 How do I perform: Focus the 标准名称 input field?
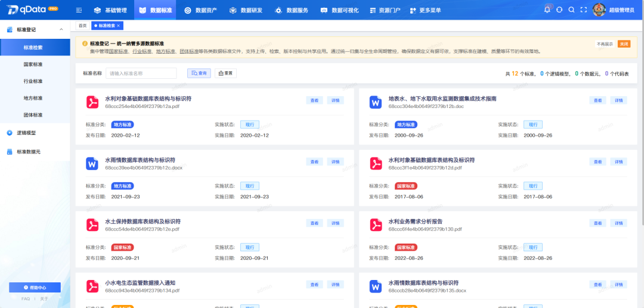[x=141, y=73]
